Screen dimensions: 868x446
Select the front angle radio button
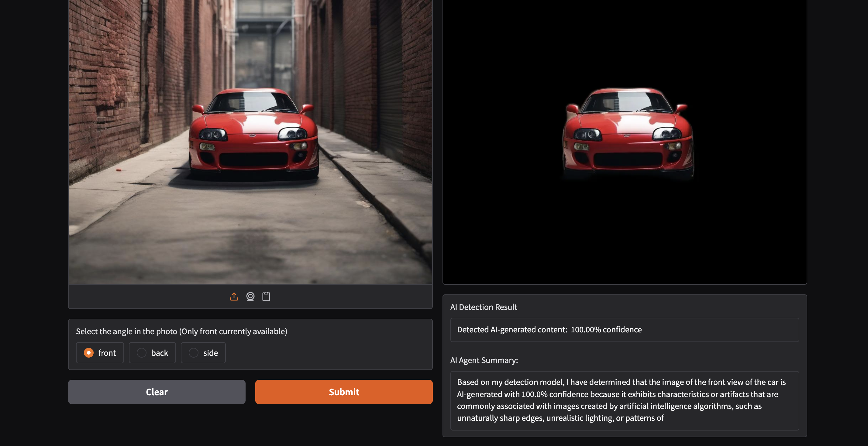click(x=89, y=353)
